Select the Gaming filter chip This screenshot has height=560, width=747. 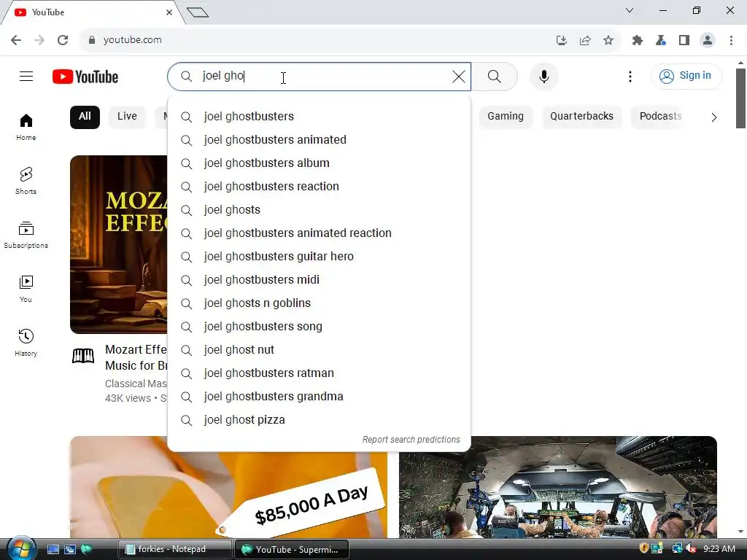point(506,117)
